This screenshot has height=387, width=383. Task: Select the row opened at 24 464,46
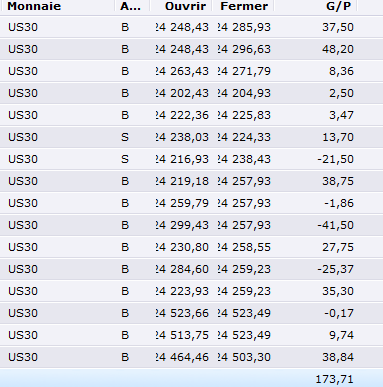point(191,357)
